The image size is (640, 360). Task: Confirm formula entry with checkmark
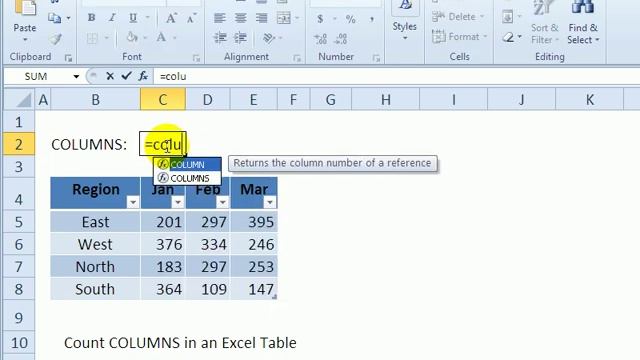point(126,76)
